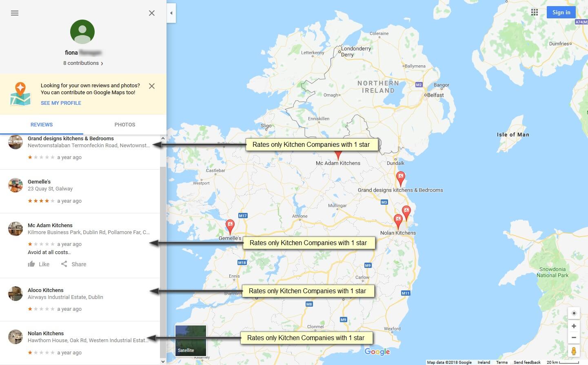588x365 pixels.
Task: Click the Athlone town label
Action: tap(300, 216)
